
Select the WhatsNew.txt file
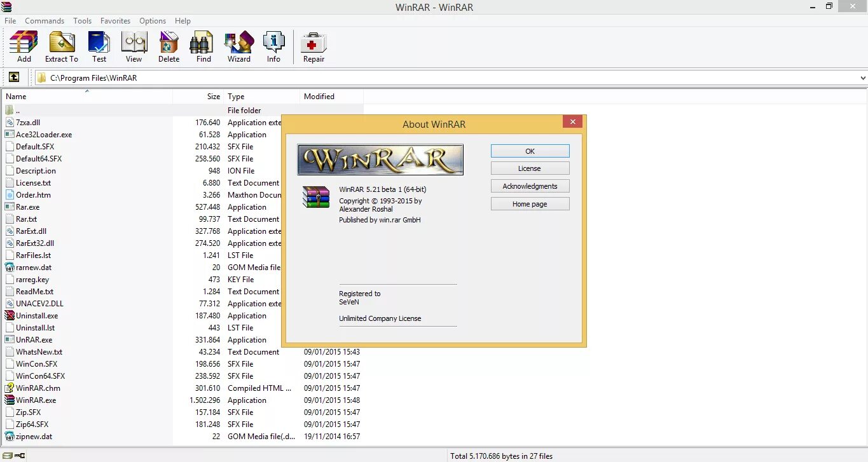[39, 352]
